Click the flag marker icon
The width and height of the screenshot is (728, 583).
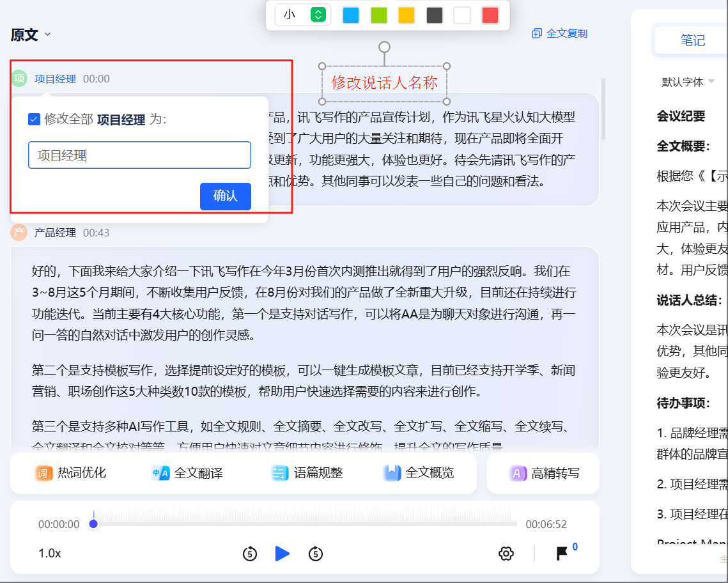point(562,554)
